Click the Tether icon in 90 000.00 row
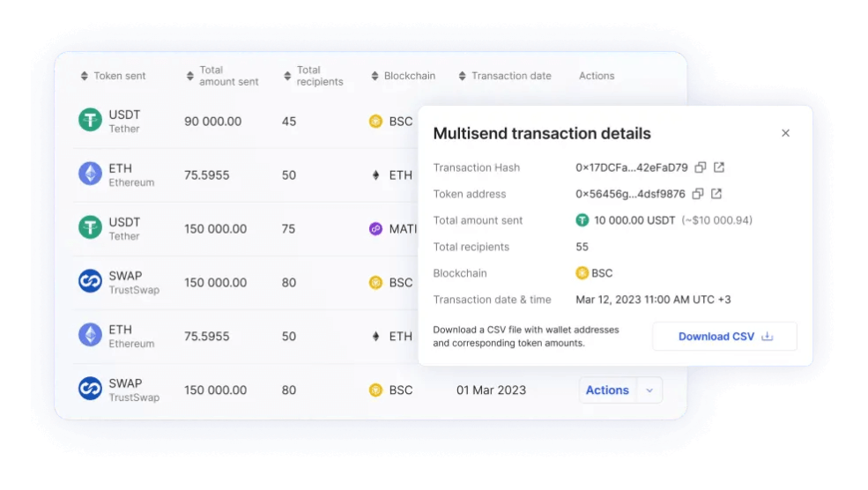This screenshot has width=868, height=490. (x=90, y=120)
